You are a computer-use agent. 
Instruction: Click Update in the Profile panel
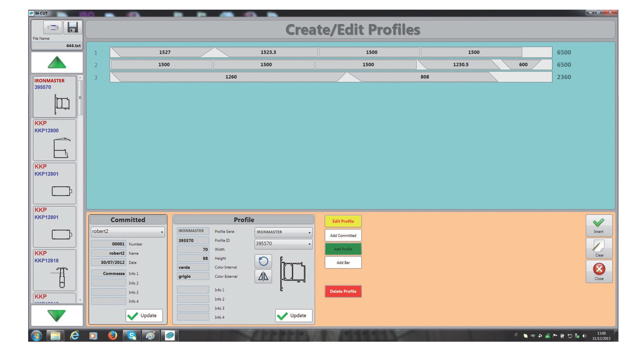click(294, 316)
